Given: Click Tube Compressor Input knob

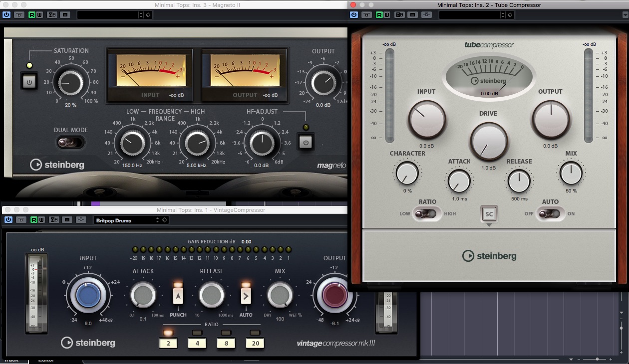Looking at the screenshot, I should coord(427,120).
